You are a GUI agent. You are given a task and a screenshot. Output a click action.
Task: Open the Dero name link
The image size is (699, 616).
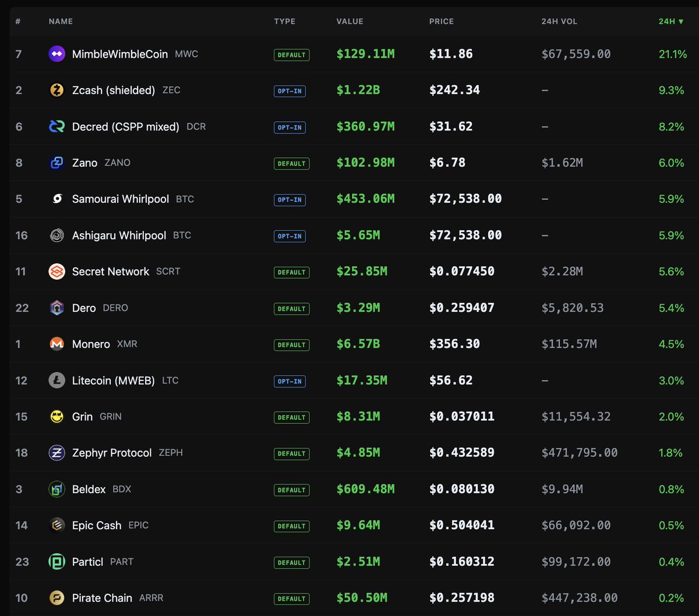pyautogui.click(x=84, y=308)
